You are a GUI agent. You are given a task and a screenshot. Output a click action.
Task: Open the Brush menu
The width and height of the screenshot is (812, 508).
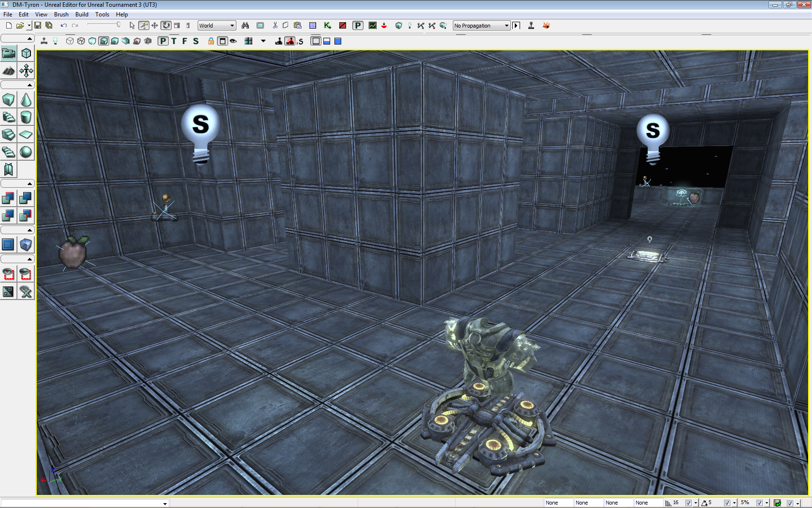coord(61,15)
